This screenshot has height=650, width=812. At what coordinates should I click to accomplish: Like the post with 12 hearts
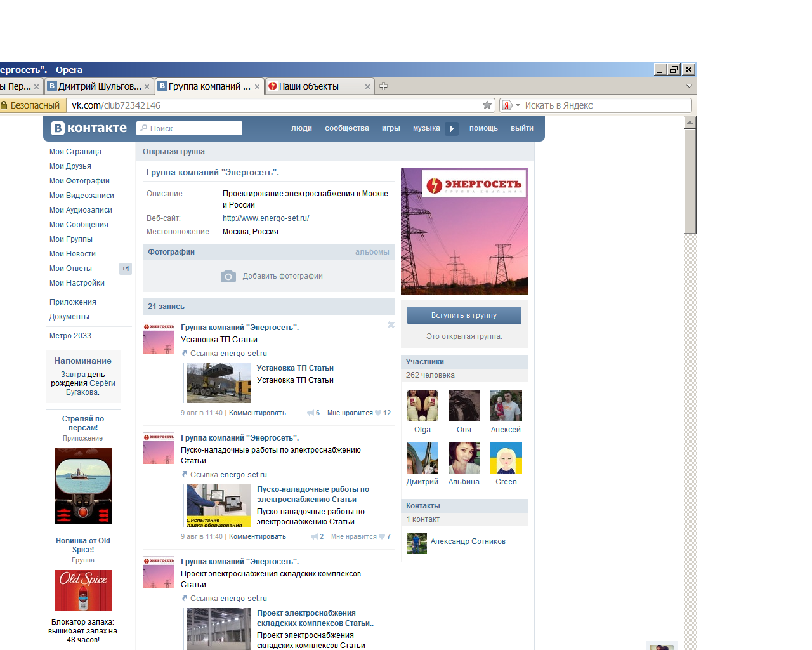(x=383, y=413)
